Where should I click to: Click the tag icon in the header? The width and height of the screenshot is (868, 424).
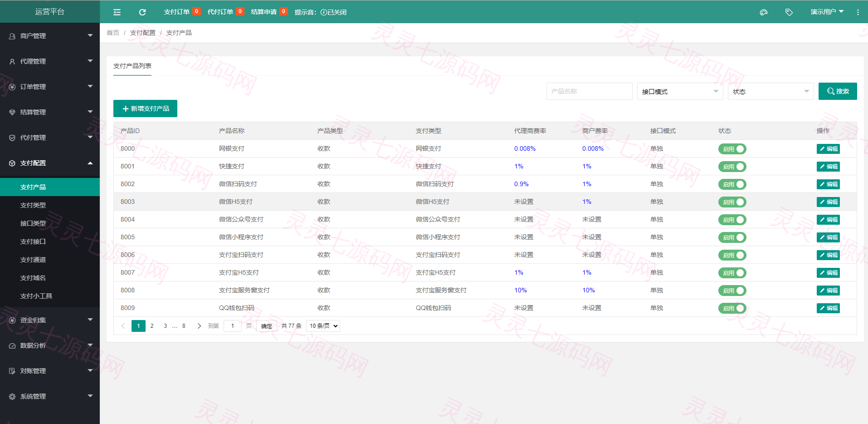789,12
